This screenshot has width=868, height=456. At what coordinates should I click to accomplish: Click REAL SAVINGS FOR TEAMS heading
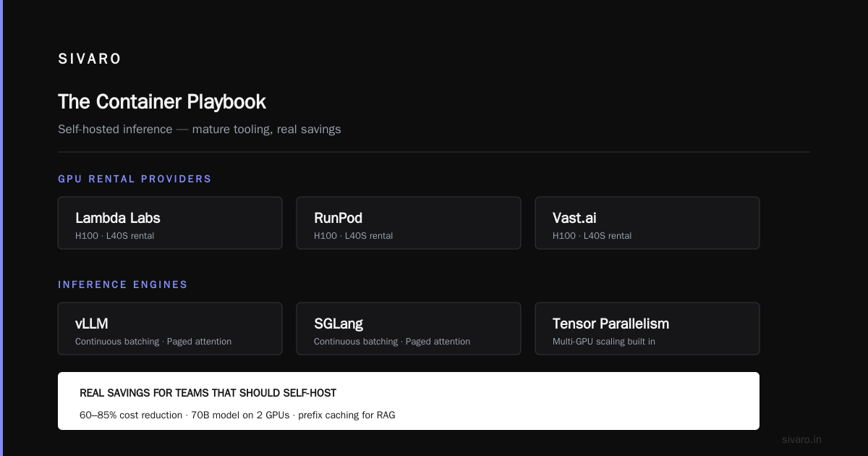[208, 393]
